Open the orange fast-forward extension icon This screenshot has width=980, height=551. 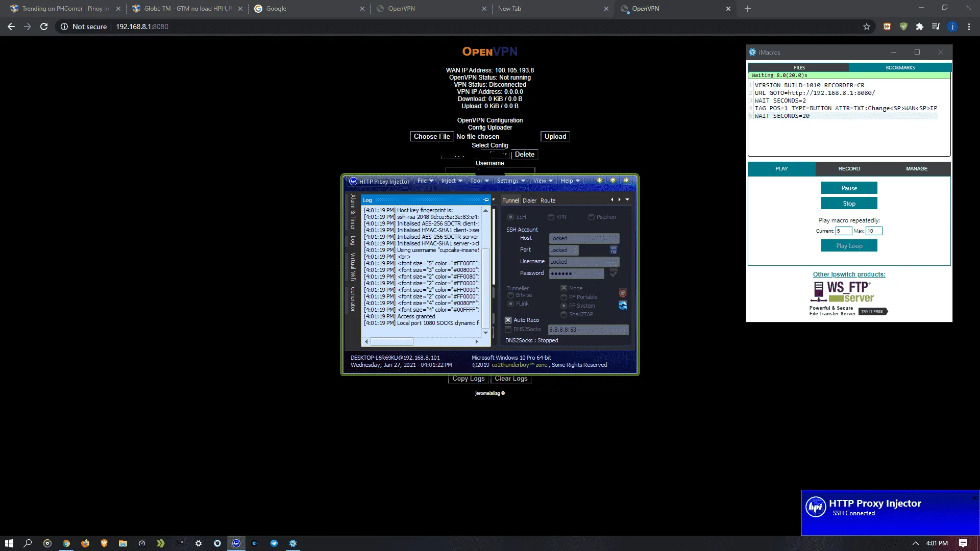(887, 27)
